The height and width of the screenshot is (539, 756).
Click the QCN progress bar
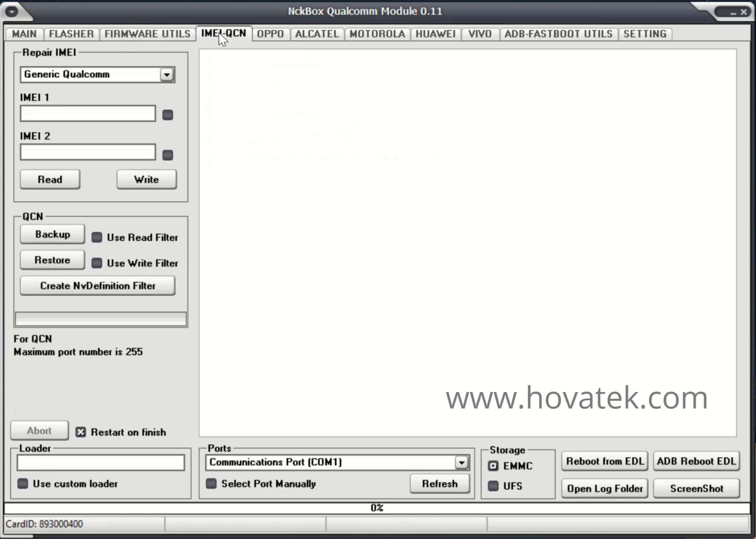coord(101,319)
